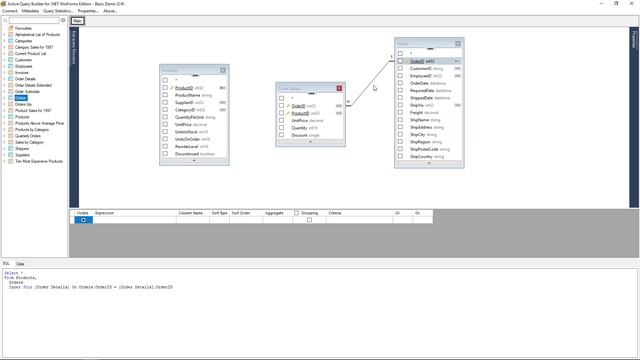640x360 pixels.
Task: Expand the Categories tree node
Action: [x=4, y=41]
